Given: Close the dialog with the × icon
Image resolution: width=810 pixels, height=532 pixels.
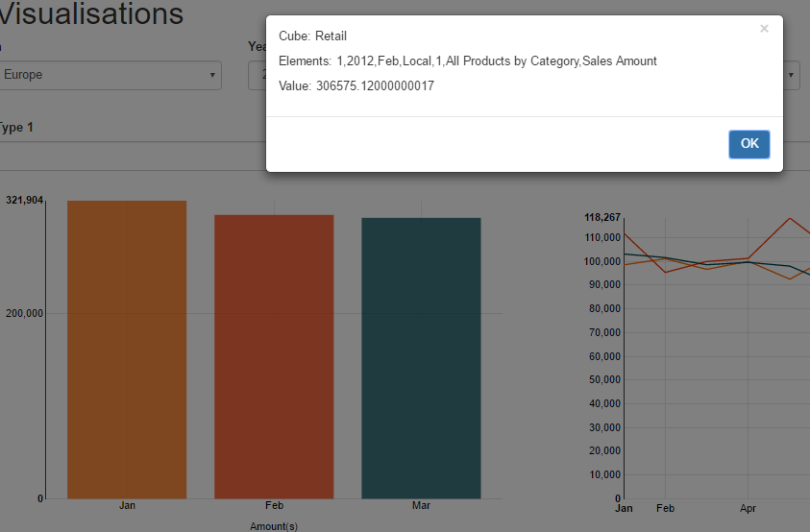Looking at the screenshot, I should (764, 29).
